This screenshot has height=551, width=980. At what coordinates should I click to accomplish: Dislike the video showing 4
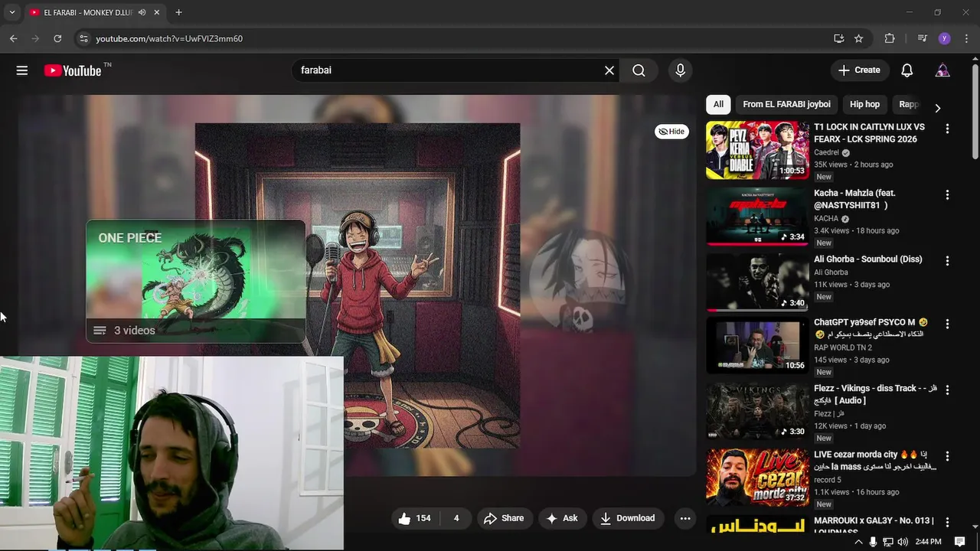click(x=456, y=518)
